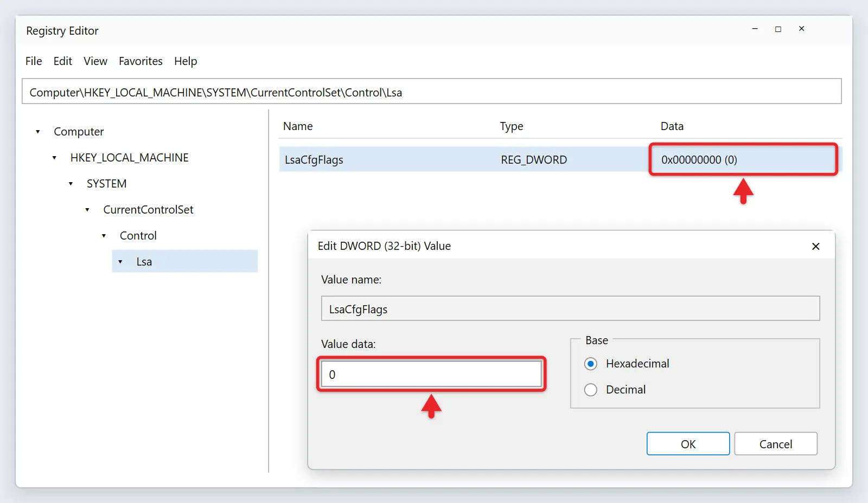Viewport: 868px width, 503px height.
Task: Click the 0x00000000 (0) data cell
Action: [699, 160]
